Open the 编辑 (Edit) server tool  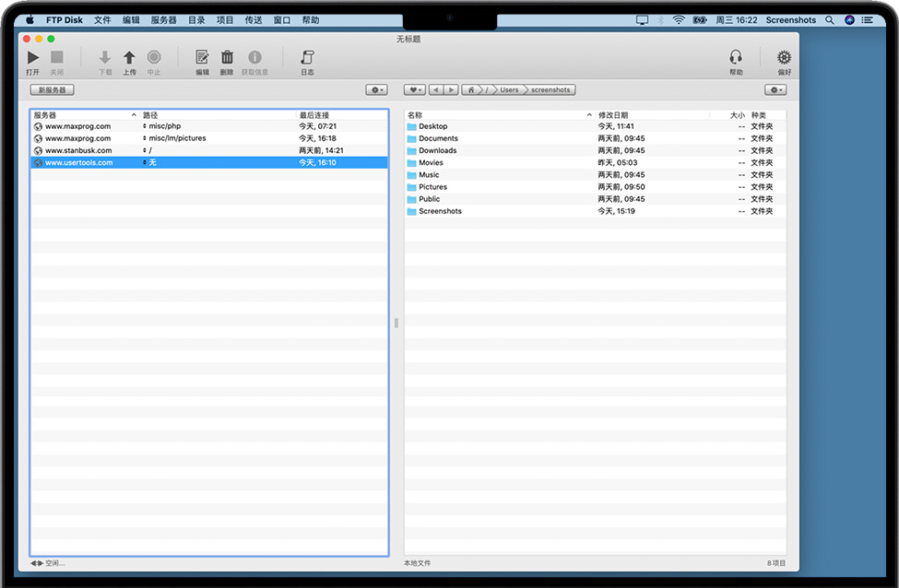point(202,57)
